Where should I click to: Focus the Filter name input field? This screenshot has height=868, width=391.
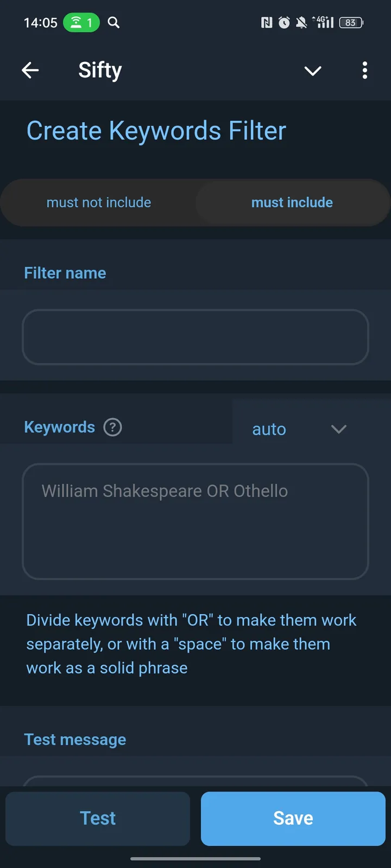click(195, 337)
